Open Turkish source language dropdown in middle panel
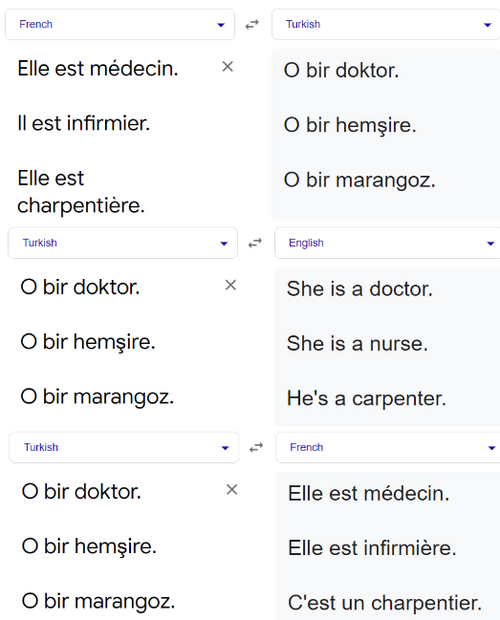Image resolution: width=500 pixels, height=620 pixels. 123,243
